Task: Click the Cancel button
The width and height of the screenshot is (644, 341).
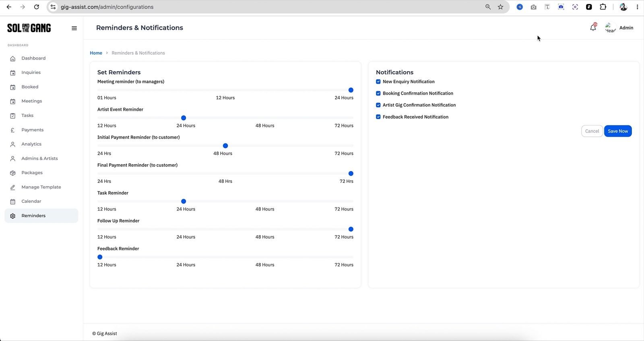Action: pyautogui.click(x=592, y=131)
